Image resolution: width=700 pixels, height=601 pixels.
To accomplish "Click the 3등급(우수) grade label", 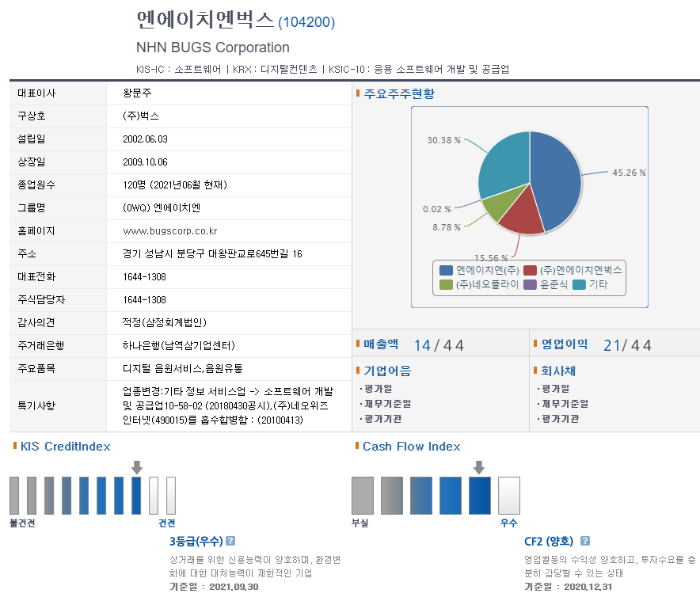I will point(196,541).
